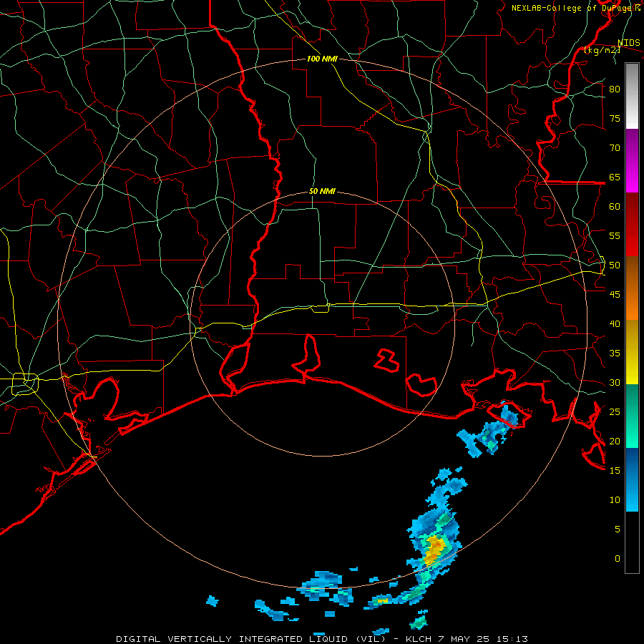Click the 5 value on the color scale

(618, 530)
